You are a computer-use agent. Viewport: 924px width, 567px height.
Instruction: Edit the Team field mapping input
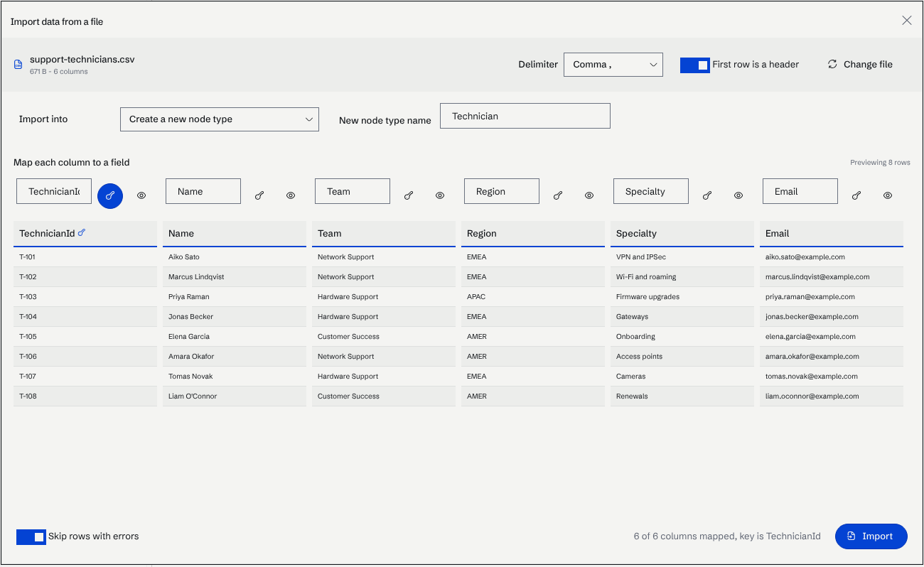pyautogui.click(x=353, y=192)
